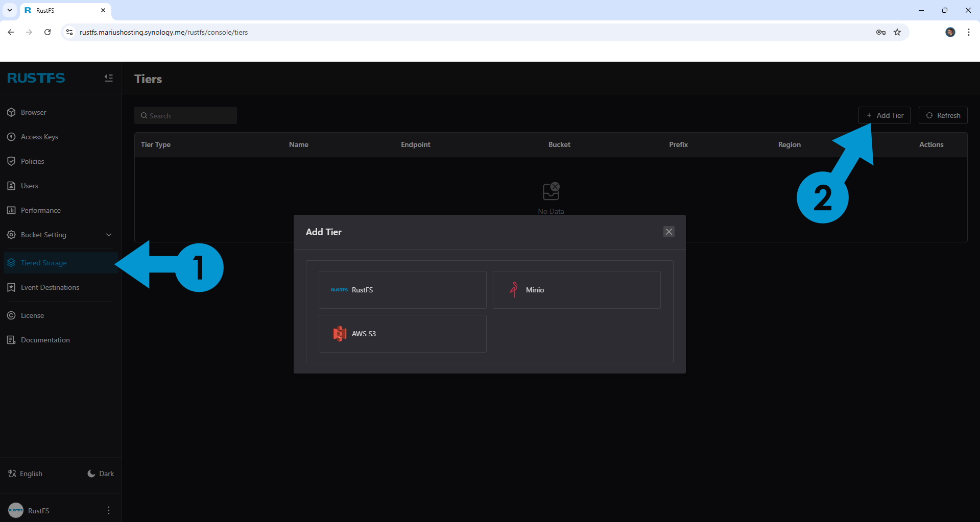Choose the AWS S3 tier type
This screenshot has width=980, height=522.
pyautogui.click(x=402, y=334)
